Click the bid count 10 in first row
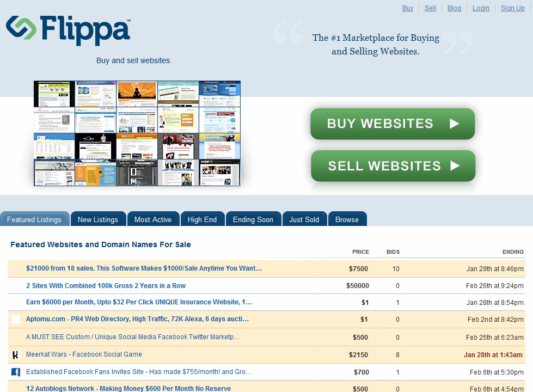This screenshot has height=392, width=533. coord(396,269)
